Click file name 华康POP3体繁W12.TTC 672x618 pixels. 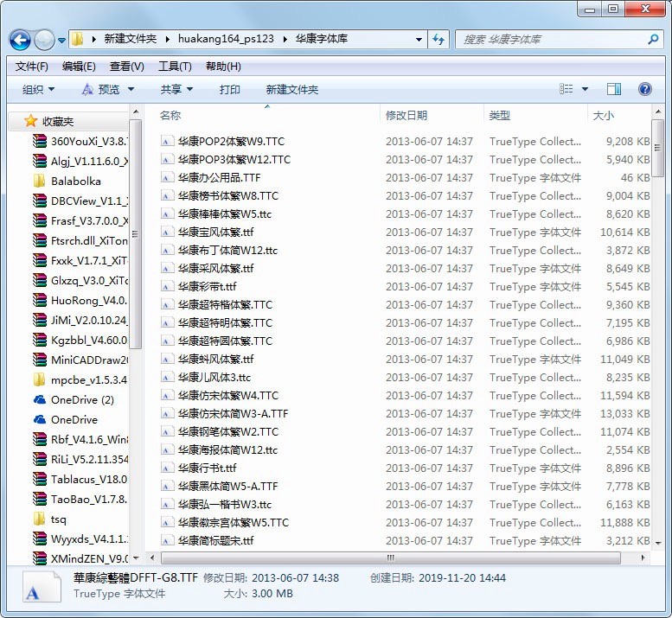click(234, 159)
